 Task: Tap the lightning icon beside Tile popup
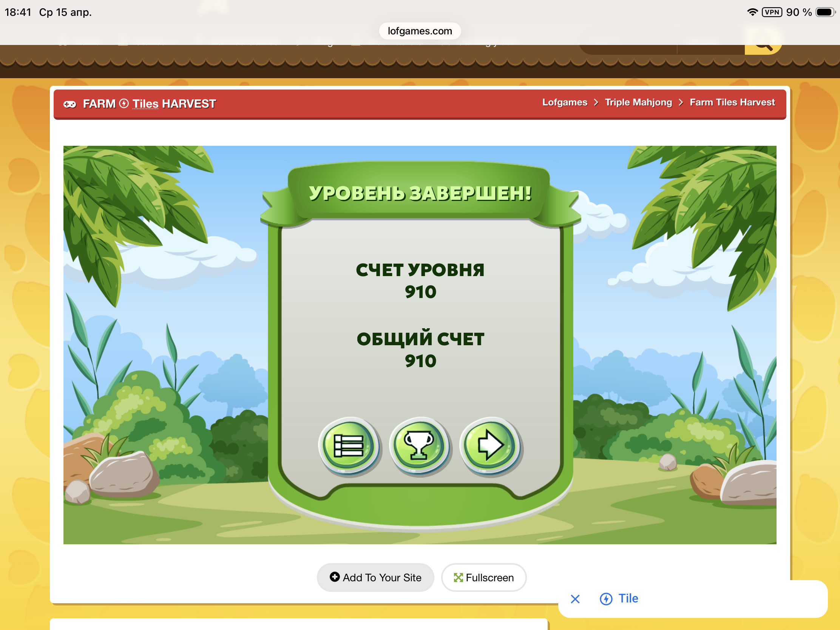click(606, 599)
